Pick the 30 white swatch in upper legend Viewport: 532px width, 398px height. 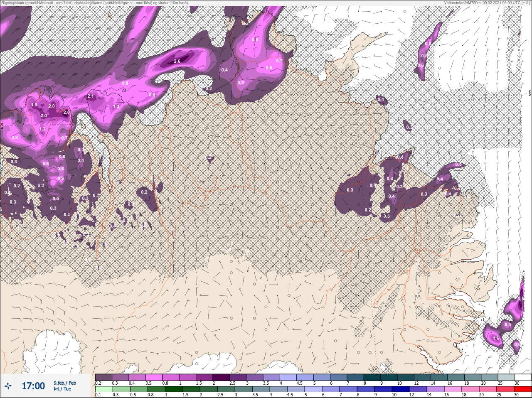pos(523,377)
